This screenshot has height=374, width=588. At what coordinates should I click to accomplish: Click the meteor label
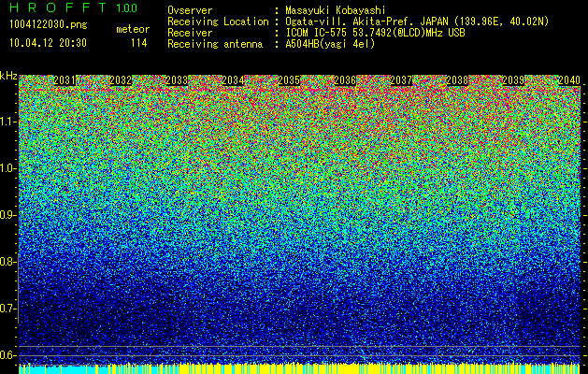coord(133,29)
